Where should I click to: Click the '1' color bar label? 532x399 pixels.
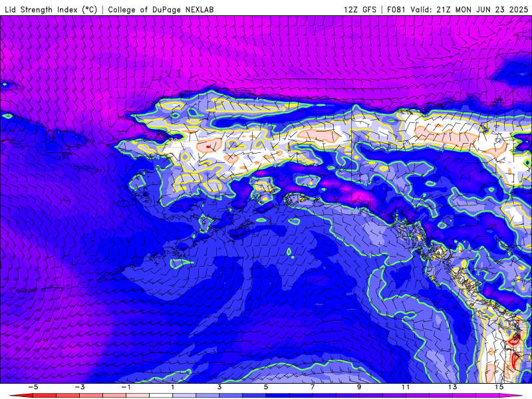[x=173, y=387]
